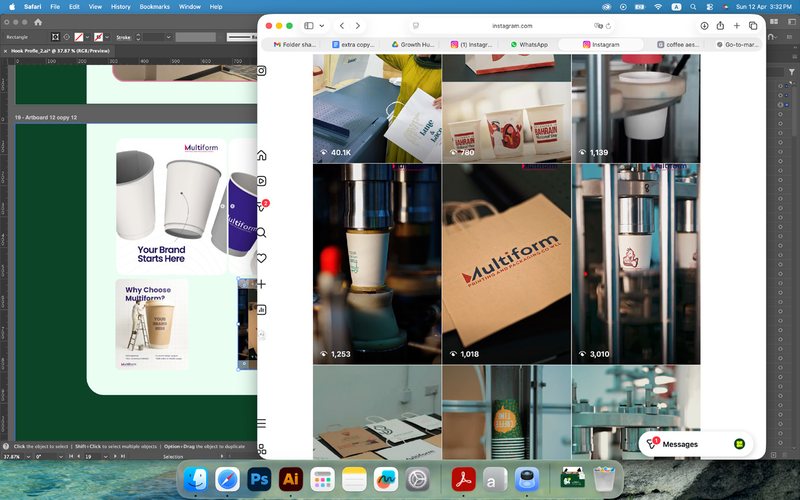Open Instagram dashboard chart icon
Screen dimensions: 800x500
261,310
